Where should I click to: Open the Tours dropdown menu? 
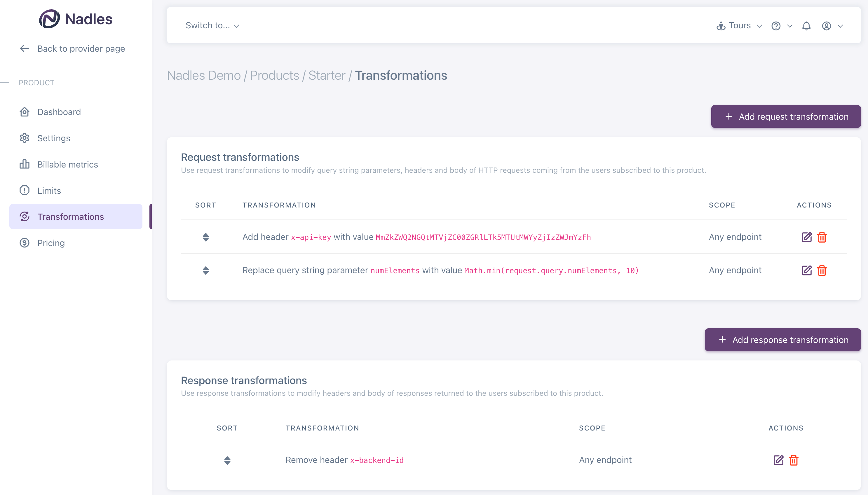[x=739, y=25]
